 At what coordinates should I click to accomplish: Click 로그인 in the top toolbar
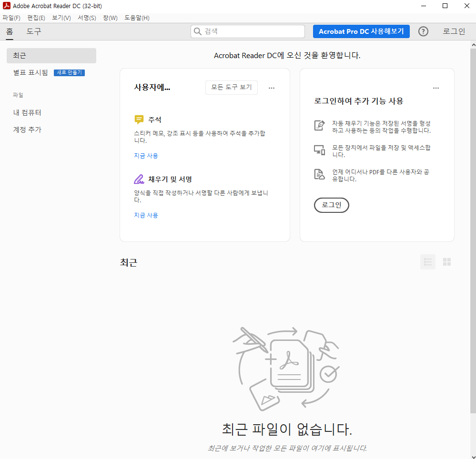coord(454,31)
